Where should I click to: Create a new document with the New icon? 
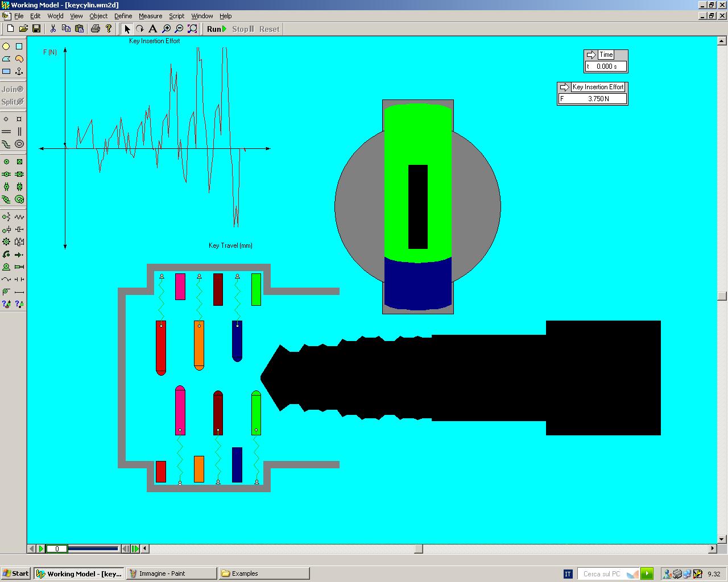[x=10, y=28]
